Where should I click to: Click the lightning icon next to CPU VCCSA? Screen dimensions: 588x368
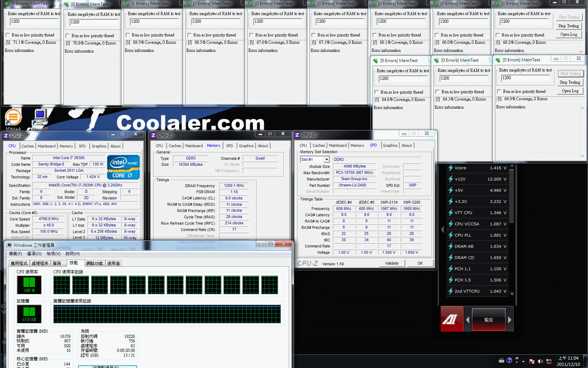(x=451, y=224)
